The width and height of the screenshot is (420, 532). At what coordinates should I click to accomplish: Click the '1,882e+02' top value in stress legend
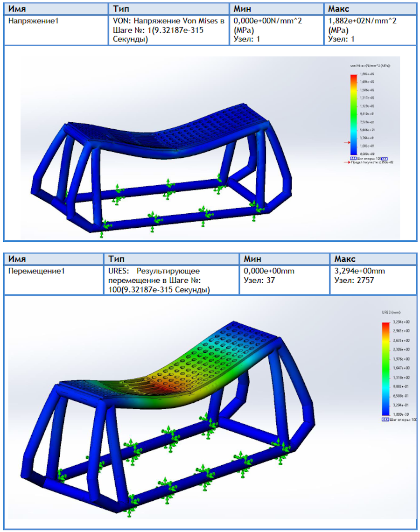tap(367, 74)
